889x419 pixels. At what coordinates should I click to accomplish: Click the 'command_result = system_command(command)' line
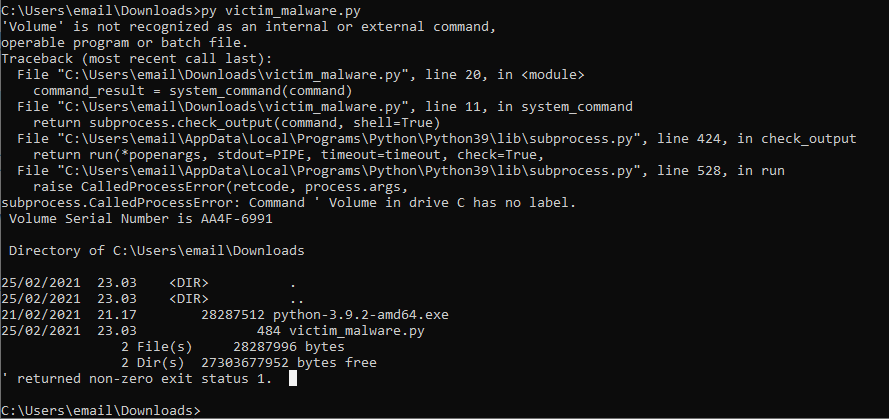click(x=183, y=90)
